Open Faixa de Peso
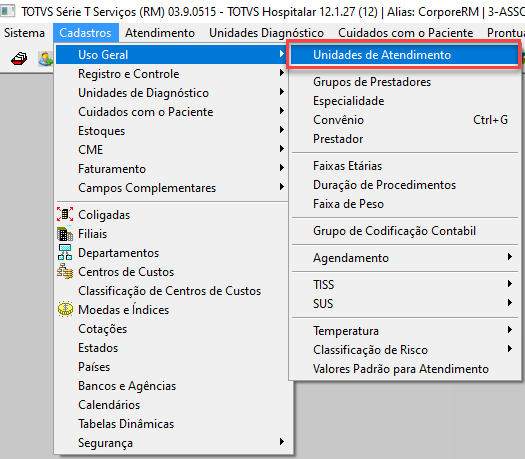This screenshot has height=459, width=525. click(404, 204)
